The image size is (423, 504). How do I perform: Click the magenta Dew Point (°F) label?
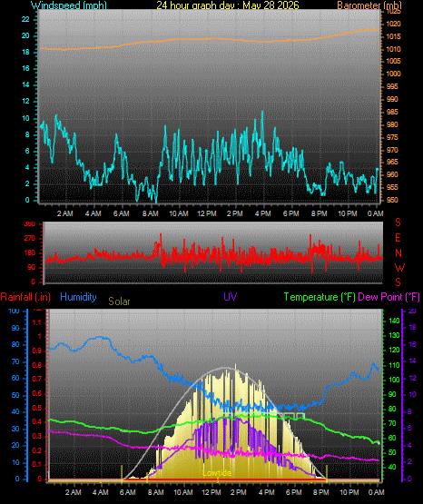pos(389,297)
